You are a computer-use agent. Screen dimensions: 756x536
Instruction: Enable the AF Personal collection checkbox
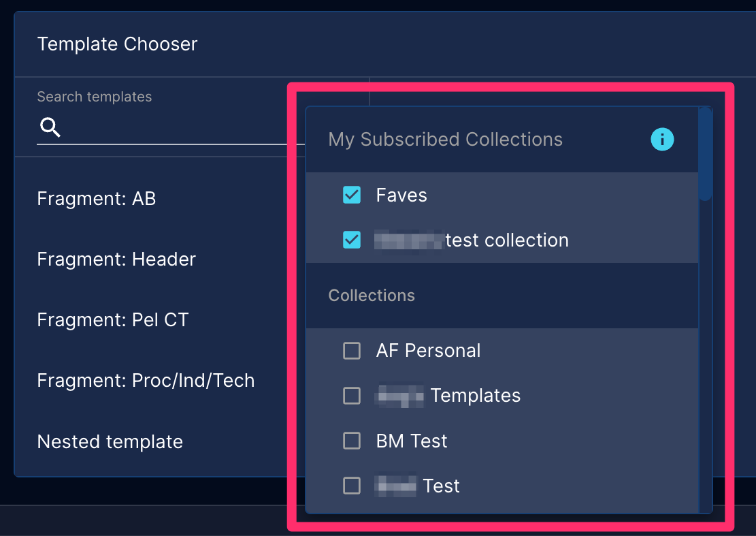(352, 351)
